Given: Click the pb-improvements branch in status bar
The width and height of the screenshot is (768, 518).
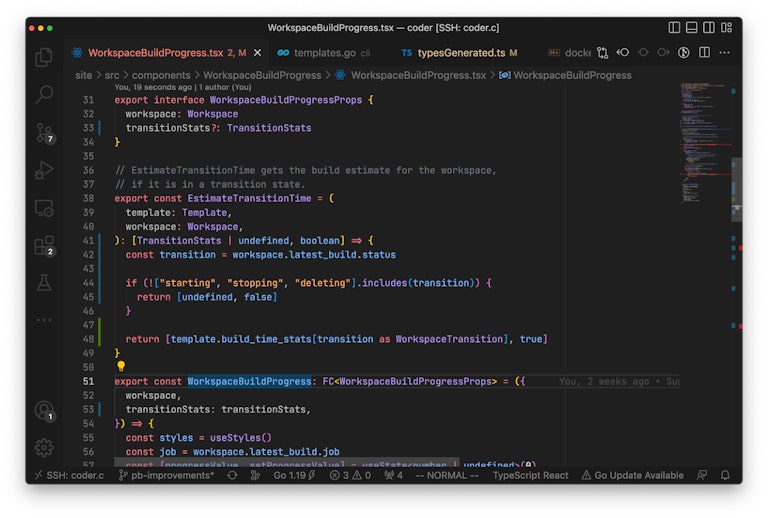Looking at the screenshot, I should (x=166, y=475).
